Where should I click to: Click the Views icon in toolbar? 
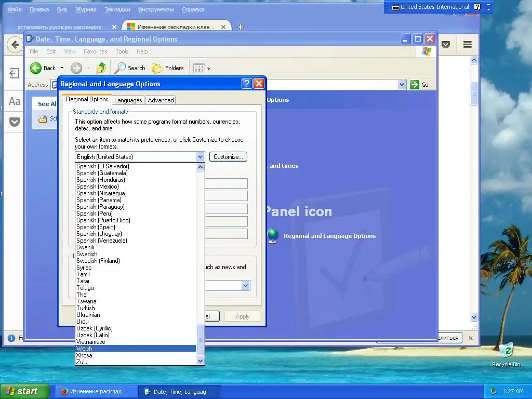pos(199,69)
